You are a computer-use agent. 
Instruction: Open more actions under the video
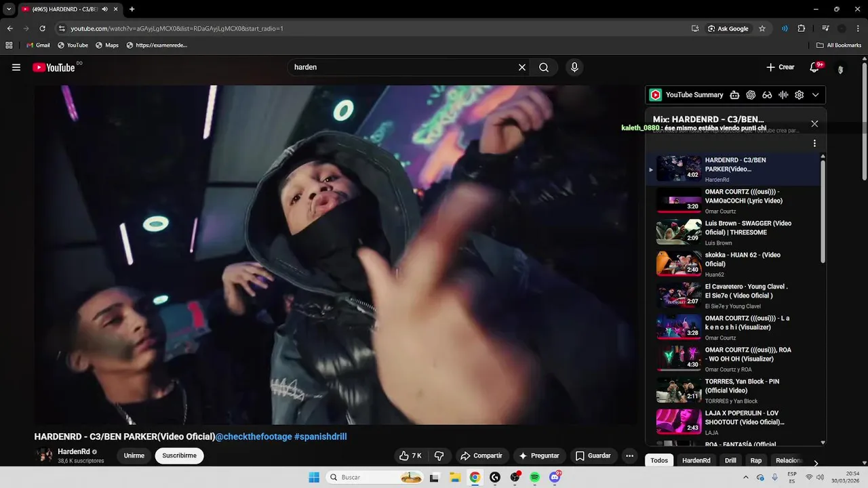[629, 455]
